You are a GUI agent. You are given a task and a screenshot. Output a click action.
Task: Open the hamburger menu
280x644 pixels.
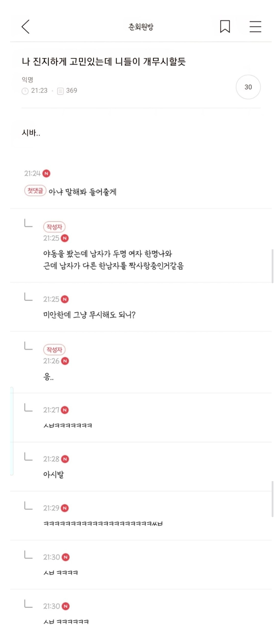coord(255,27)
